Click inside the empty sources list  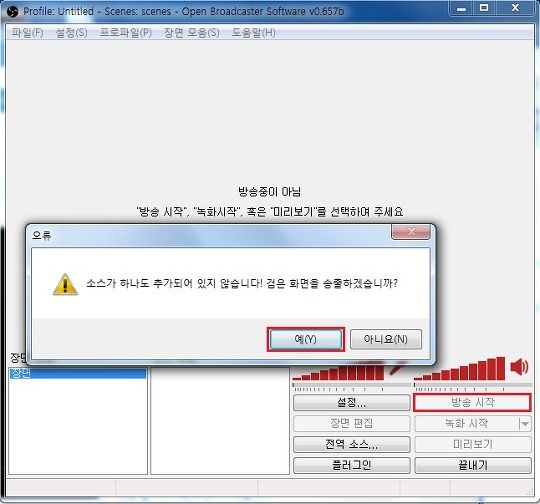pyautogui.click(x=220, y=421)
